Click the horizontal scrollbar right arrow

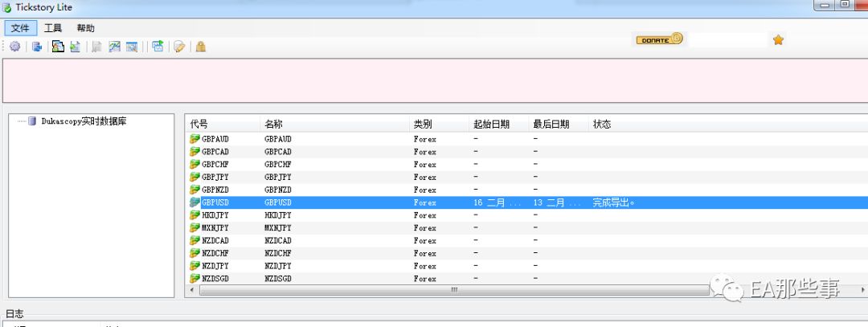[863, 290]
